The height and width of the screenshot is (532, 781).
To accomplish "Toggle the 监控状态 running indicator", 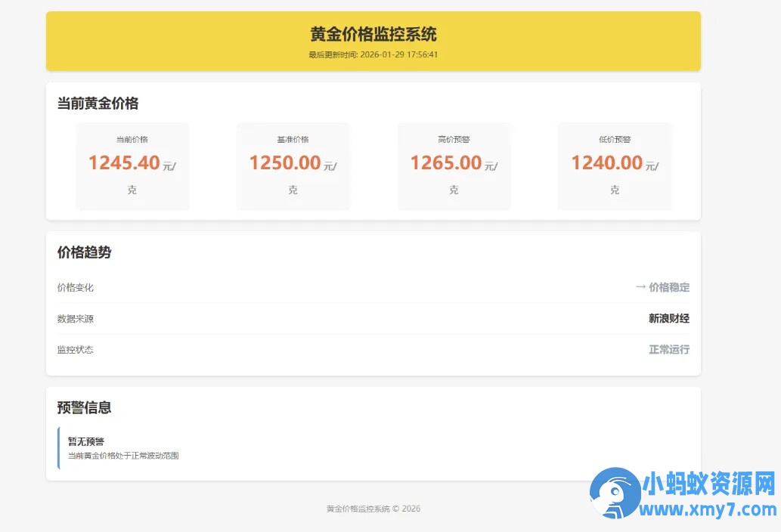I will point(668,349).
